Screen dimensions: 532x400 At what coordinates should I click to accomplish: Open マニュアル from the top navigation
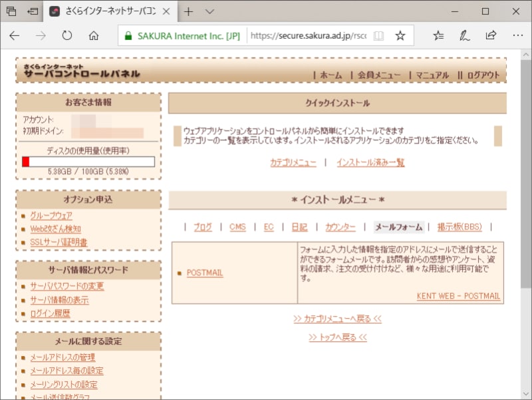[x=433, y=75]
